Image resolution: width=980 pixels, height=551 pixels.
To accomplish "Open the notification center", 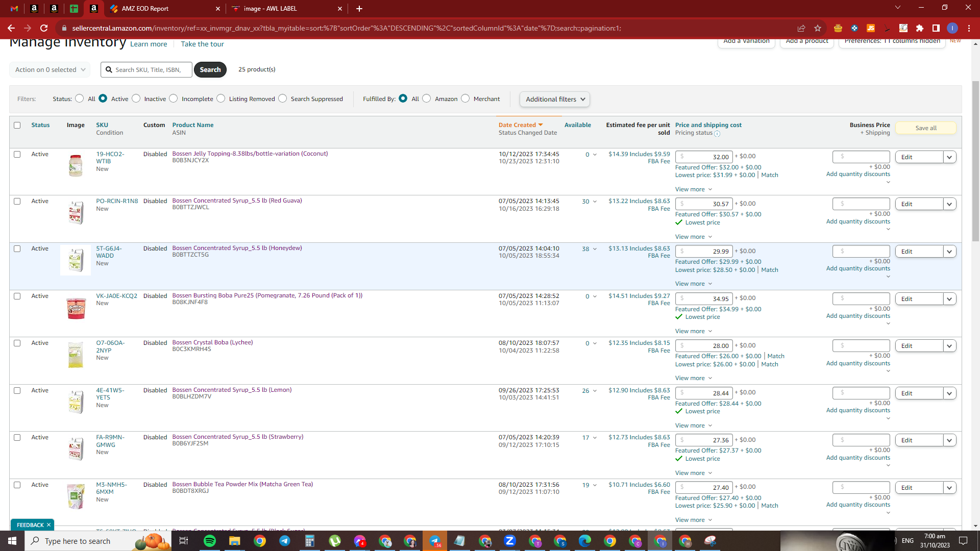I will point(963,541).
